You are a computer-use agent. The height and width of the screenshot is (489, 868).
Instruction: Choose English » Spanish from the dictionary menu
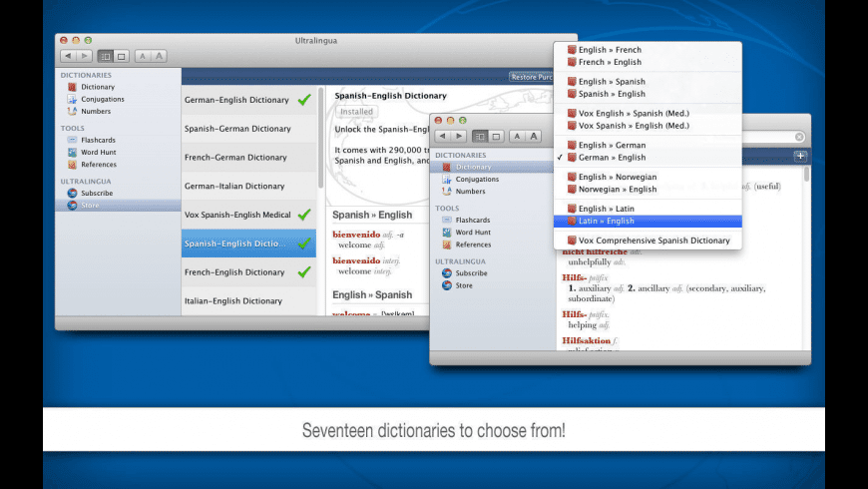click(648, 82)
